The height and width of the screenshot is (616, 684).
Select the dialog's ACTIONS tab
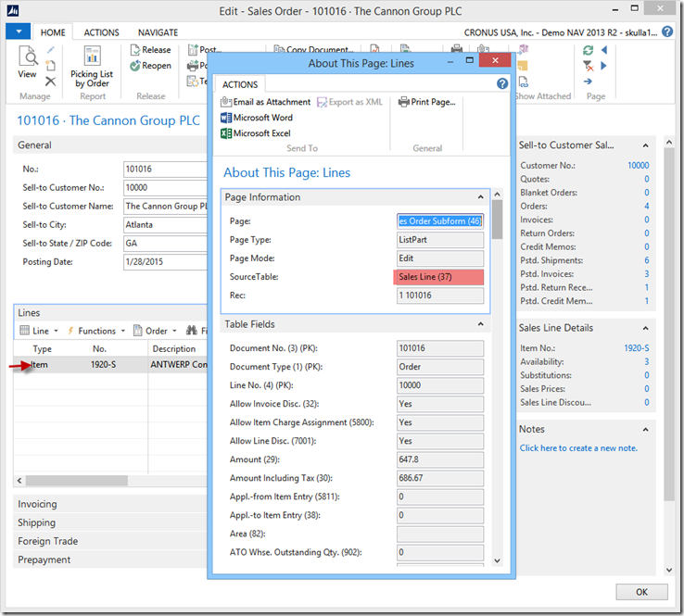(240, 84)
